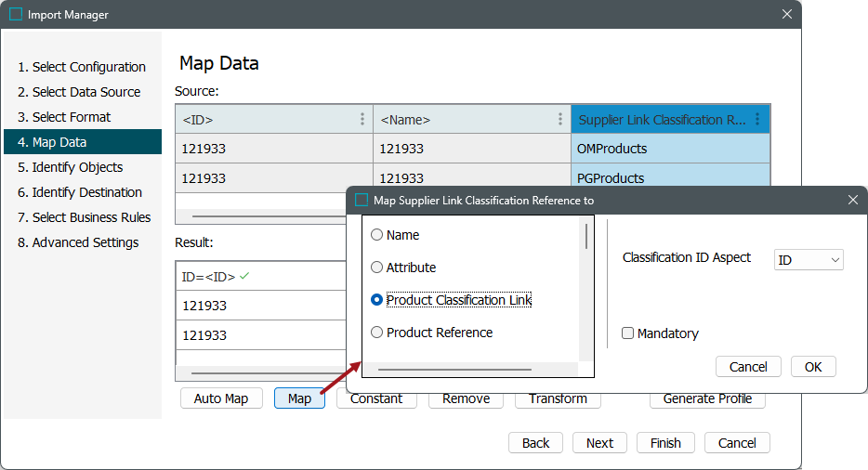Open the <Name> column options menu
Screen dimensions: 868x470
point(559,120)
